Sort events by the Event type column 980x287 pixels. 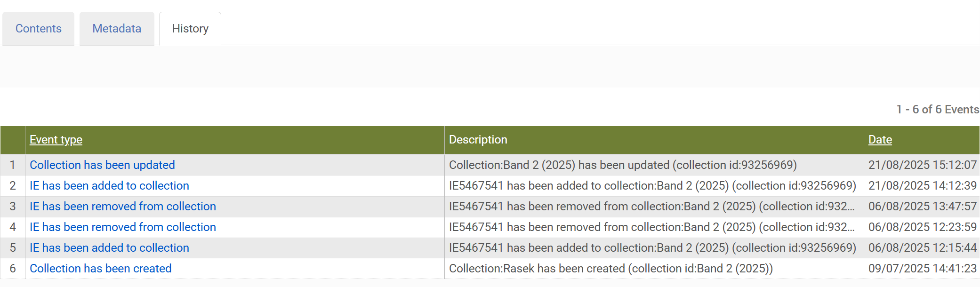pos(56,139)
